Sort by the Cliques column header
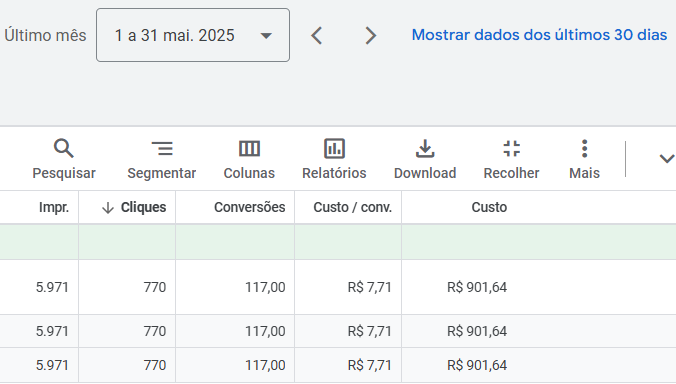The width and height of the screenshot is (676, 384). 134,207
